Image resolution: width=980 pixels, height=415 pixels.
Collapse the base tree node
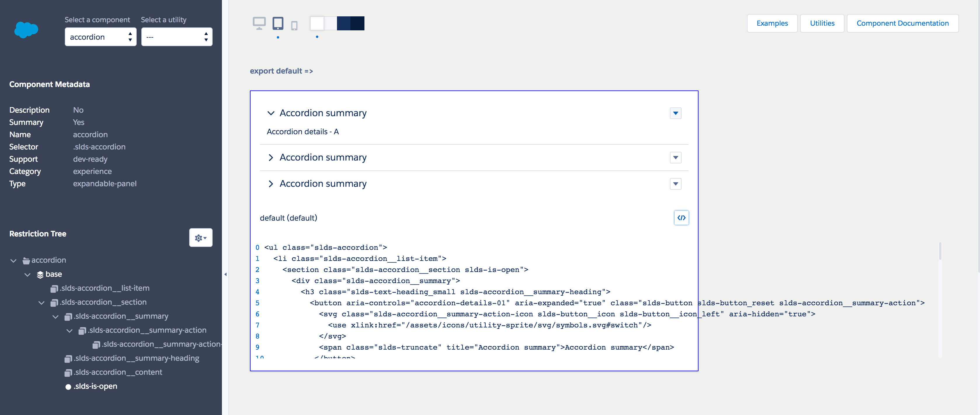tap(27, 275)
